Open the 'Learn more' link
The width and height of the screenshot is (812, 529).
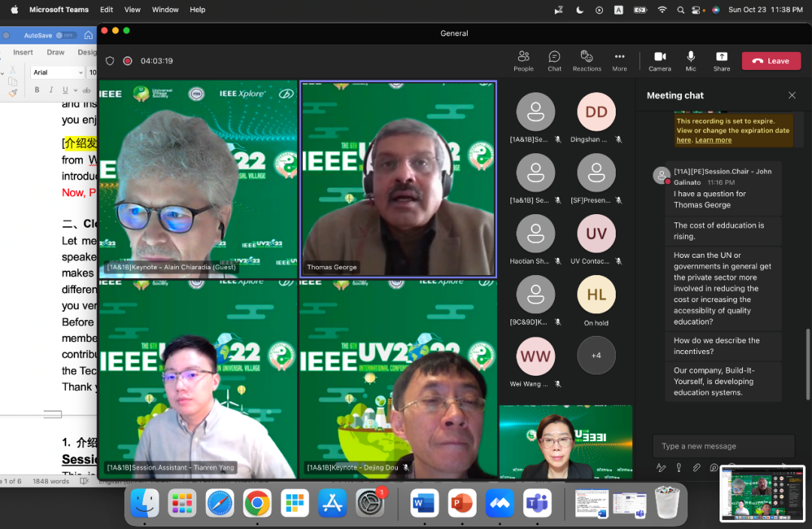pyautogui.click(x=713, y=141)
